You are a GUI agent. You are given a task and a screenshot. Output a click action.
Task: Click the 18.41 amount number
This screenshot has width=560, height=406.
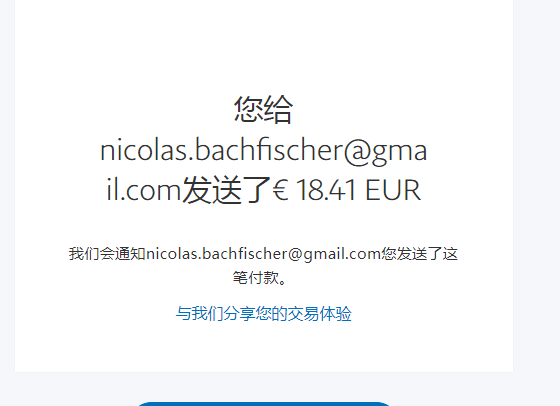[326, 190]
